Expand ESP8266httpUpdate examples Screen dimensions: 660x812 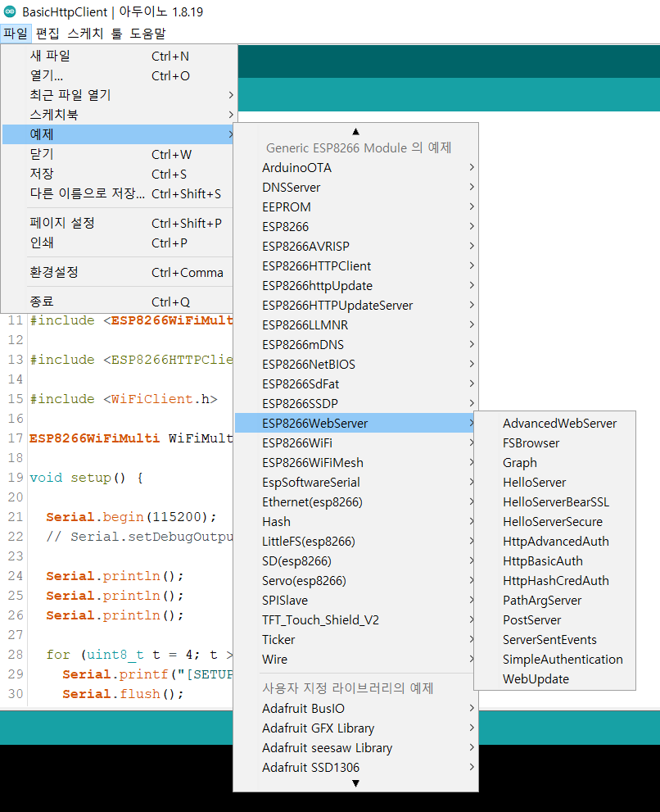click(355, 286)
